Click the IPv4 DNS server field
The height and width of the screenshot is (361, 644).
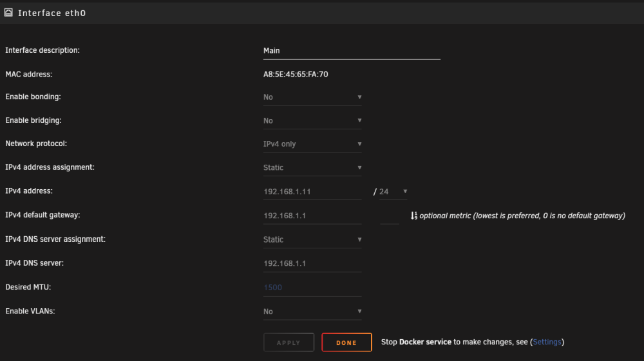coord(312,264)
